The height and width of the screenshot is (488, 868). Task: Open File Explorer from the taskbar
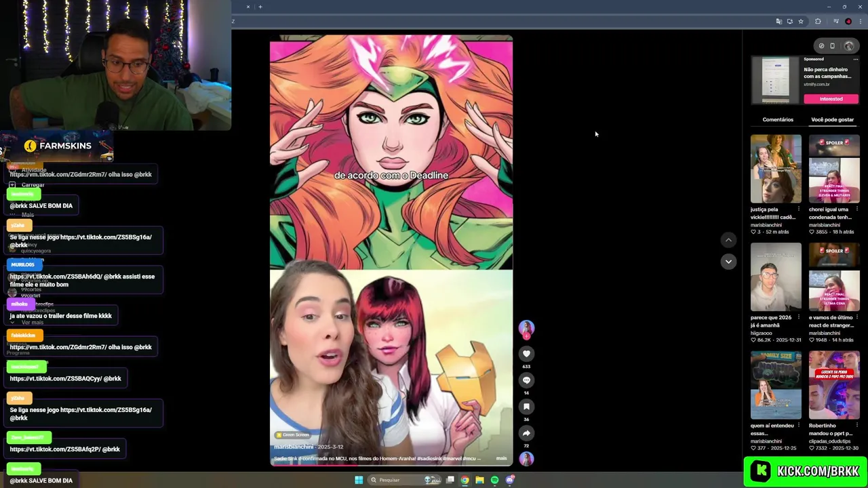pos(479,480)
